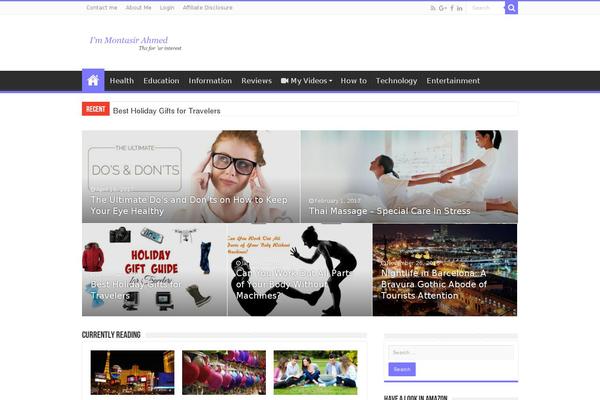Open the colorful ornaments thumbnail
This screenshot has height=400, width=600.
coord(224,372)
